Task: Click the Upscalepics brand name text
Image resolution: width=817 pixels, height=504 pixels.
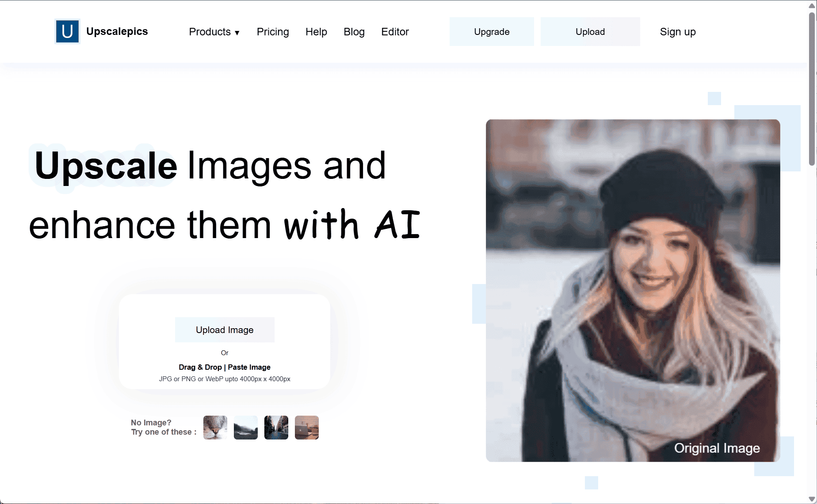Action: point(117,31)
